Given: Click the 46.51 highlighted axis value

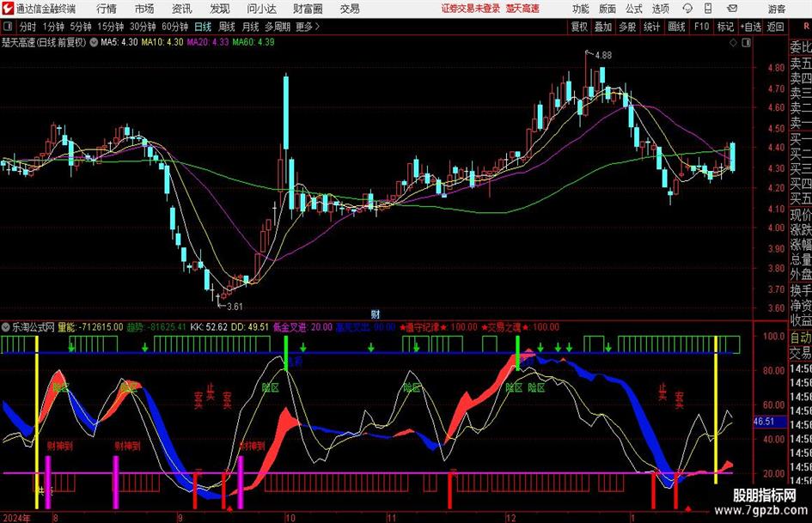Looking at the screenshot, I should tap(764, 422).
